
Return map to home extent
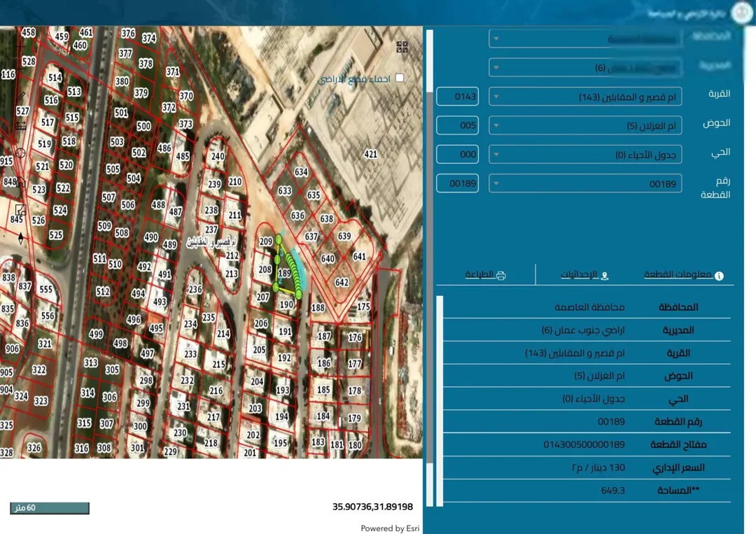coord(20,182)
